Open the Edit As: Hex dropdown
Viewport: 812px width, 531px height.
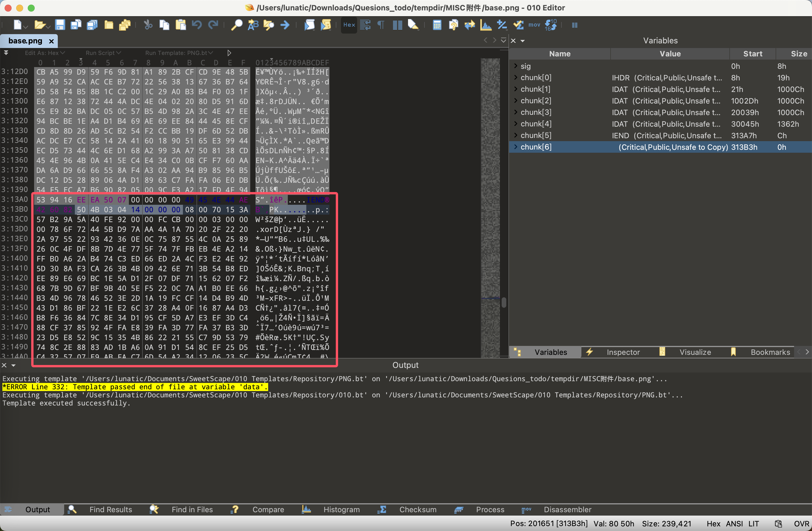pyautogui.click(x=45, y=53)
